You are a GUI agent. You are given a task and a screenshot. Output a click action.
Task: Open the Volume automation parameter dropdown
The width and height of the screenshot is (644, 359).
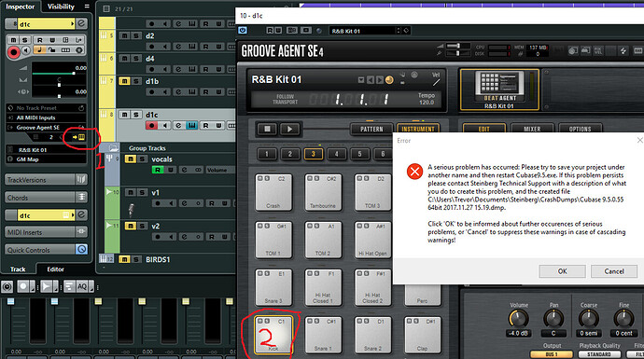(x=219, y=170)
